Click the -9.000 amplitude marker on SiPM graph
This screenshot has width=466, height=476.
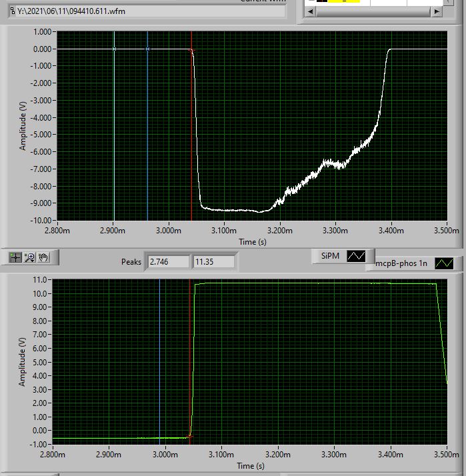click(x=41, y=203)
